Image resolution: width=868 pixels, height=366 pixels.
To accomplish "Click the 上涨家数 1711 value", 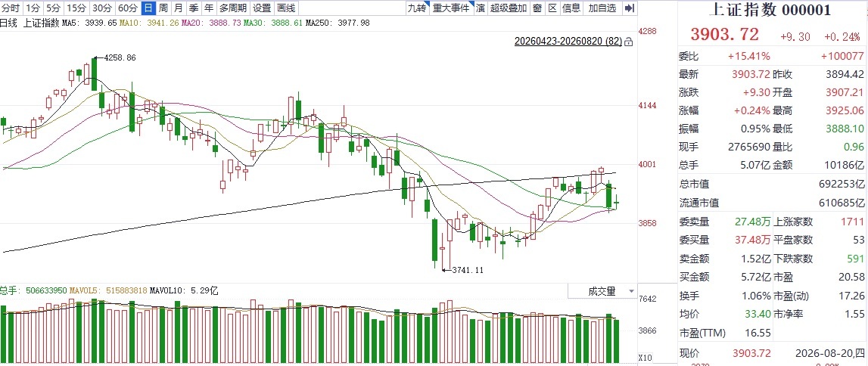I will (853, 222).
